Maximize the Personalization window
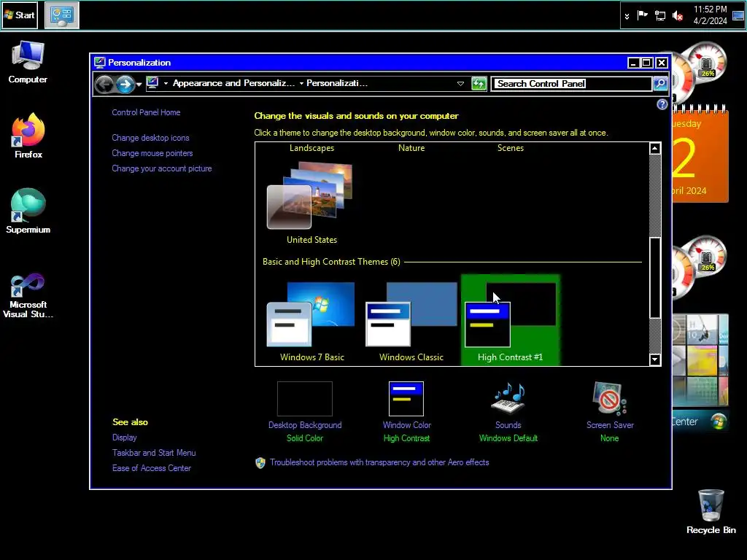The width and height of the screenshot is (747, 560). (x=646, y=63)
